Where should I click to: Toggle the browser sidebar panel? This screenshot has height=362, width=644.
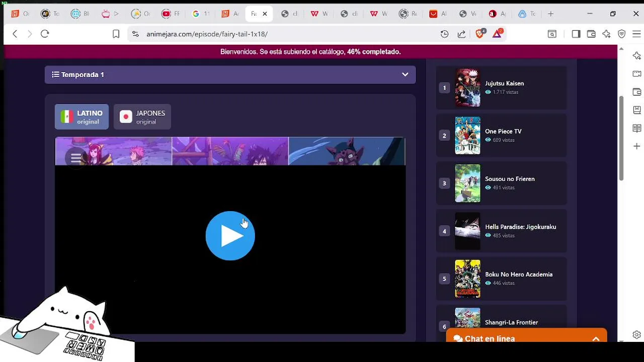coord(576,34)
